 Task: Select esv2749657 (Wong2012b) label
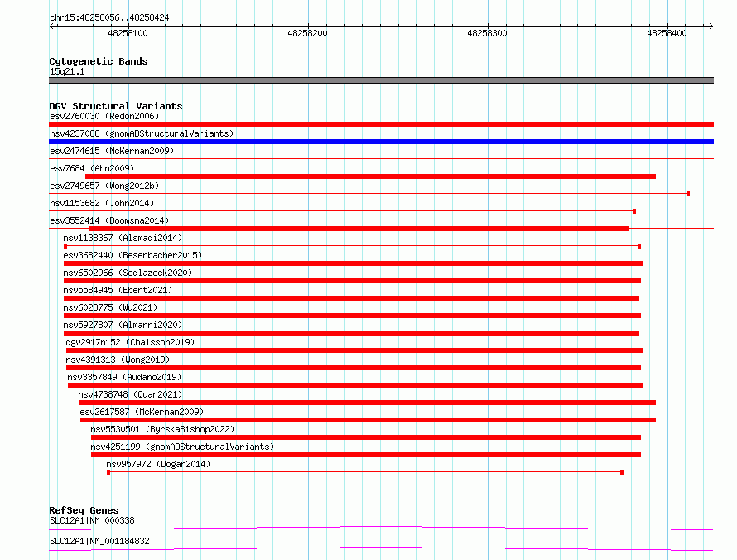(x=104, y=186)
